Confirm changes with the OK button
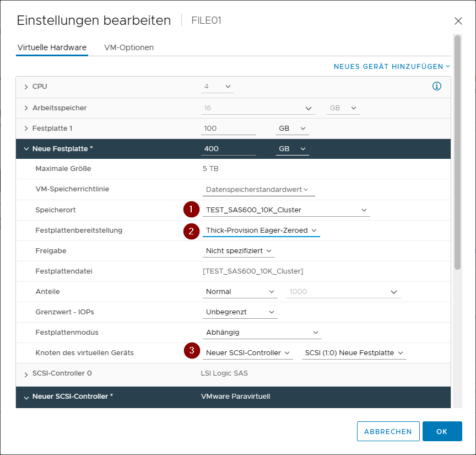This screenshot has width=476, height=455. click(x=442, y=431)
